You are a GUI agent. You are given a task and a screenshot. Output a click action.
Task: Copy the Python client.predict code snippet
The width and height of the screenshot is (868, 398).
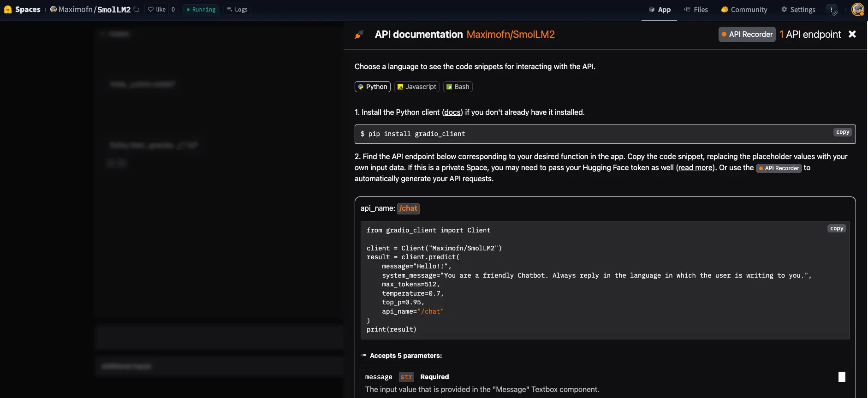click(x=837, y=228)
